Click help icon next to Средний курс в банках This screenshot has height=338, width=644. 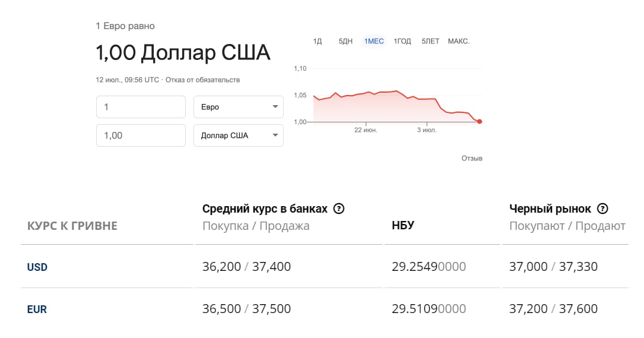click(339, 209)
